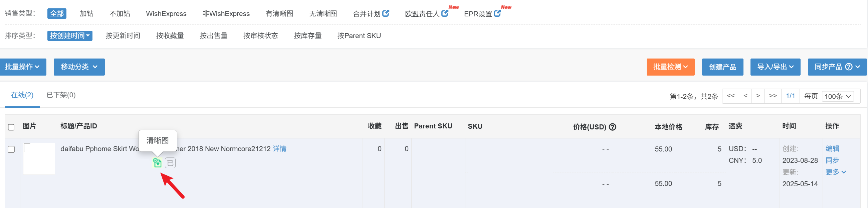Open the 详情 link for the product
The width and height of the screenshot is (868, 208).
[x=279, y=148]
